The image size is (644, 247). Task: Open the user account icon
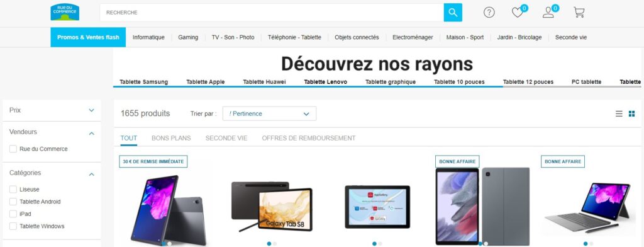pyautogui.click(x=548, y=13)
